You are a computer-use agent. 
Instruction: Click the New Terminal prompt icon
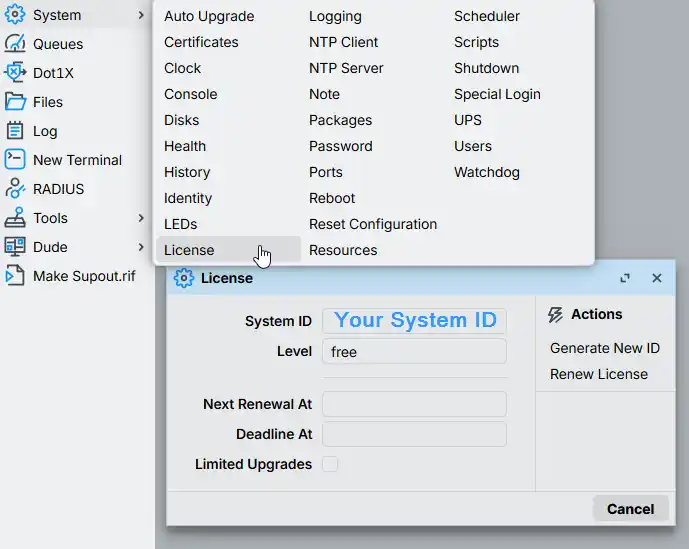pyautogui.click(x=15, y=160)
